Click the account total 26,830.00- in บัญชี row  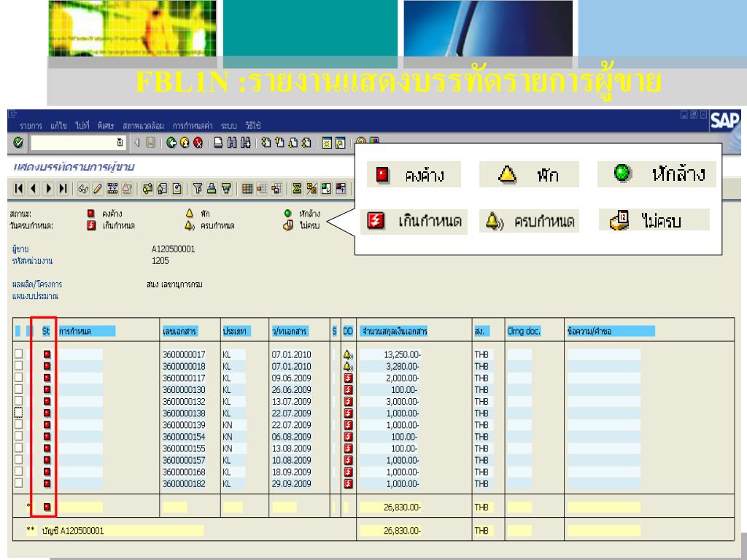click(x=402, y=531)
